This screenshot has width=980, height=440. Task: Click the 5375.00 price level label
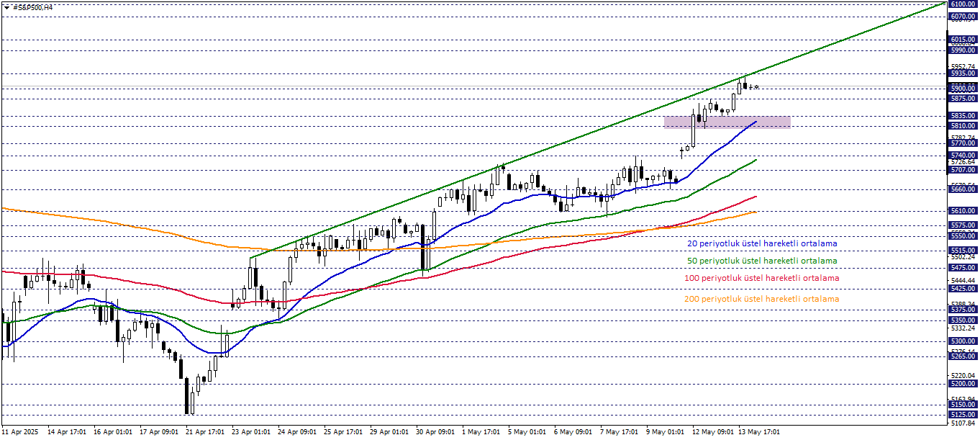[963, 310]
